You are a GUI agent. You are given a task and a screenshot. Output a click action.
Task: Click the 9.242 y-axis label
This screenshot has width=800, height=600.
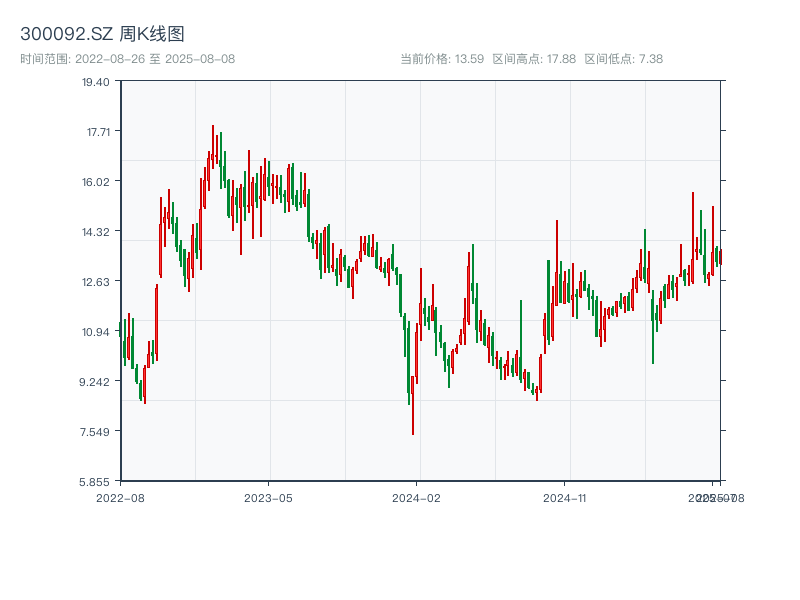[x=96, y=381]
